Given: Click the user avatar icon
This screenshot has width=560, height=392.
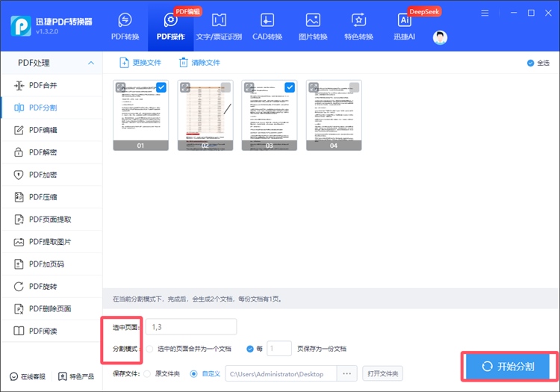Looking at the screenshot, I should coord(440,37).
